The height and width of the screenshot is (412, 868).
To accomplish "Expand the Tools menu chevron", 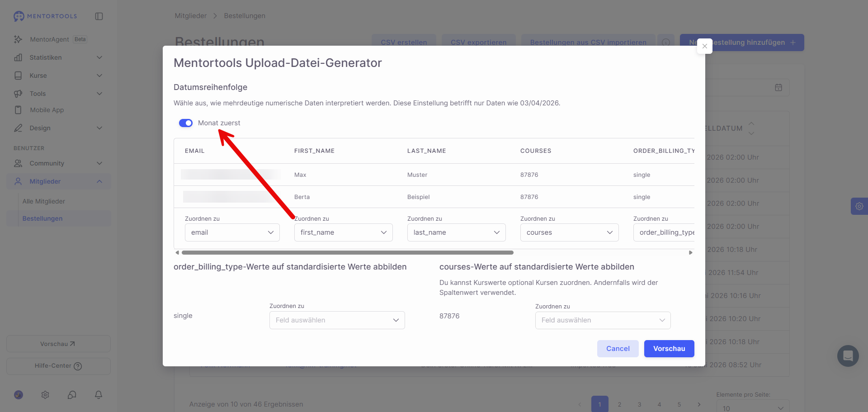I will (x=99, y=94).
